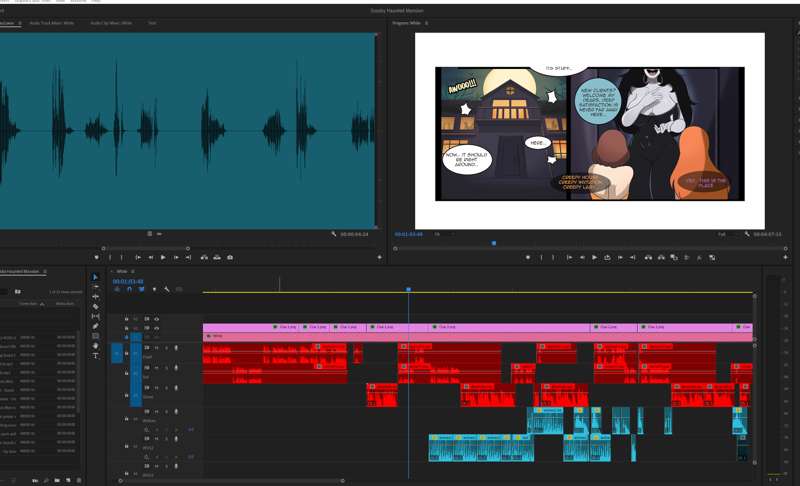Open Program monitor button editor plus
800x486 pixels.
pos(785,258)
